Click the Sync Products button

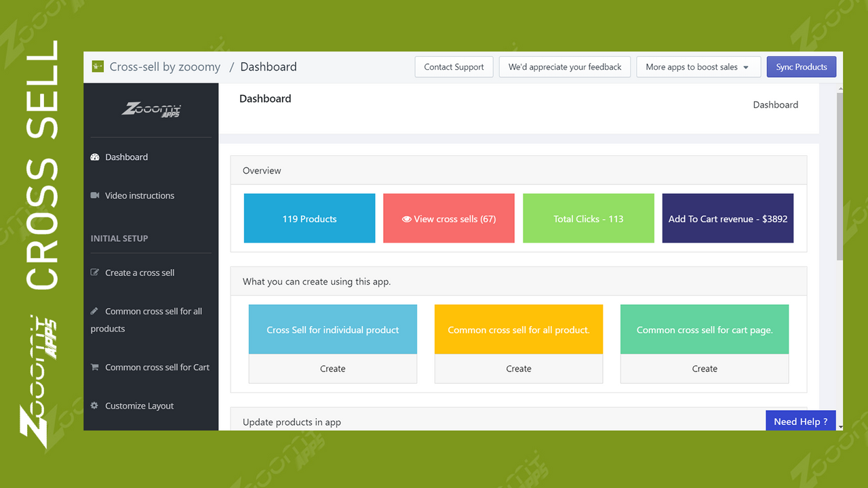[x=802, y=67]
